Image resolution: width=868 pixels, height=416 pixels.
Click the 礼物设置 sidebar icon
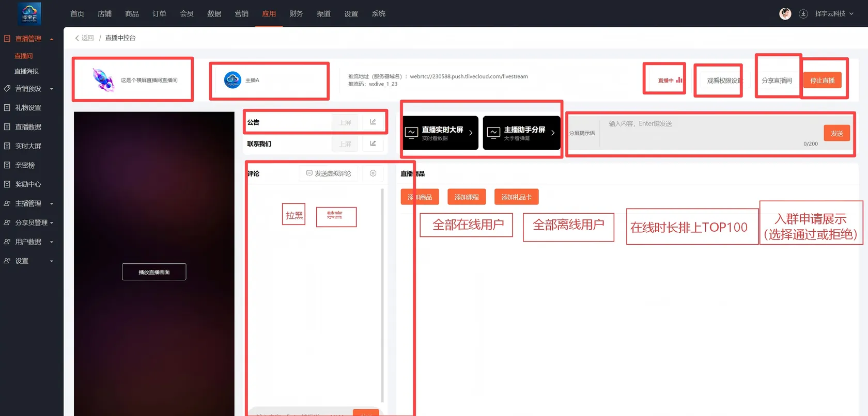pos(7,108)
